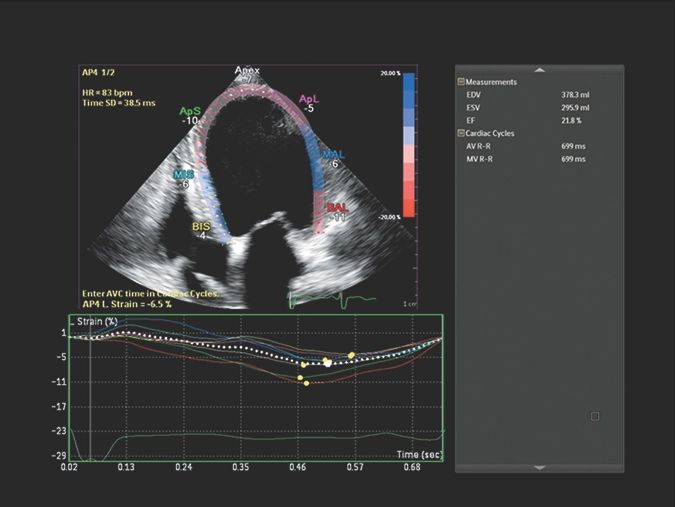Click the MV R-R value field
Image resolution: width=675 pixels, height=507 pixels.
pyautogui.click(x=575, y=158)
